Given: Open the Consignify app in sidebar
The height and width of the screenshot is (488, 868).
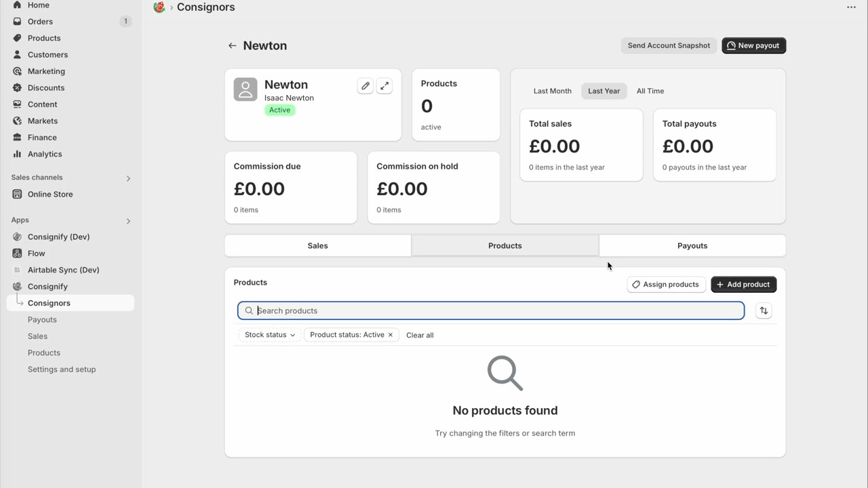Looking at the screenshot, I should click(47, 287).
